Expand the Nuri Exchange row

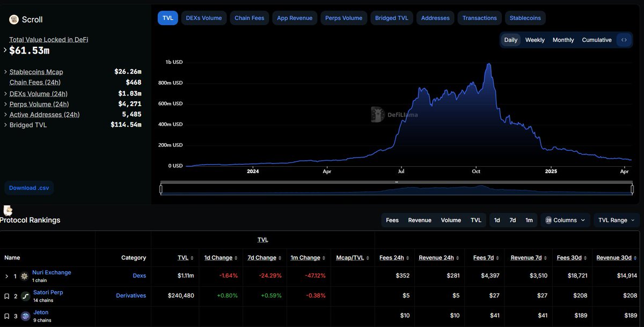click(6, 276)
